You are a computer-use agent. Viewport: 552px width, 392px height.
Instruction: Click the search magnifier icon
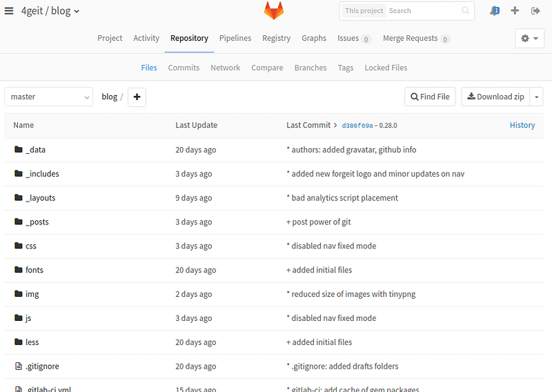coord(465,10)
